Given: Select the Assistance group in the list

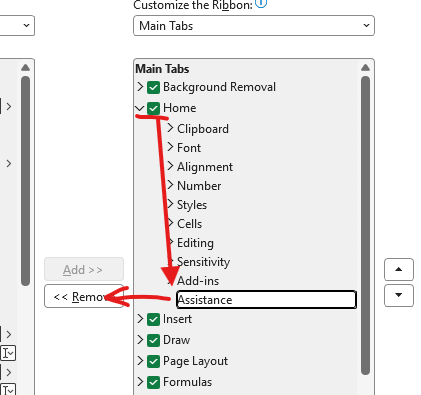Looking at the screenshot, I should (266, 300).
